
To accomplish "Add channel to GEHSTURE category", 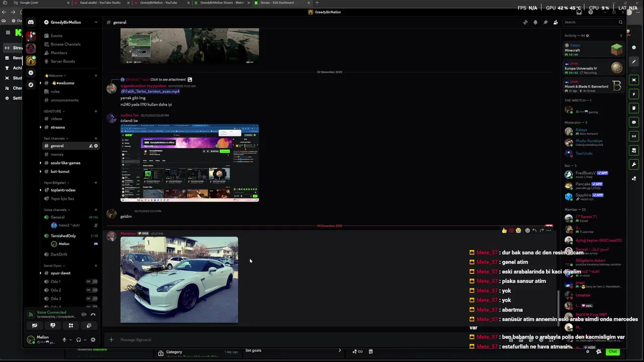I will (96, 111).
